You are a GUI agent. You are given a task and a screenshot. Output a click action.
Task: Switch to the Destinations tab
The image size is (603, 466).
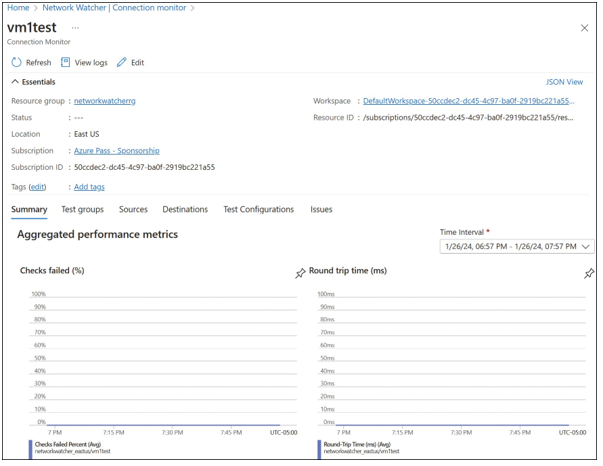click(x=185, y=210)
